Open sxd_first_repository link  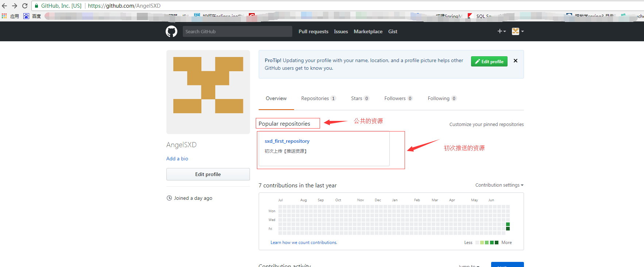click(x=287, y=141)
